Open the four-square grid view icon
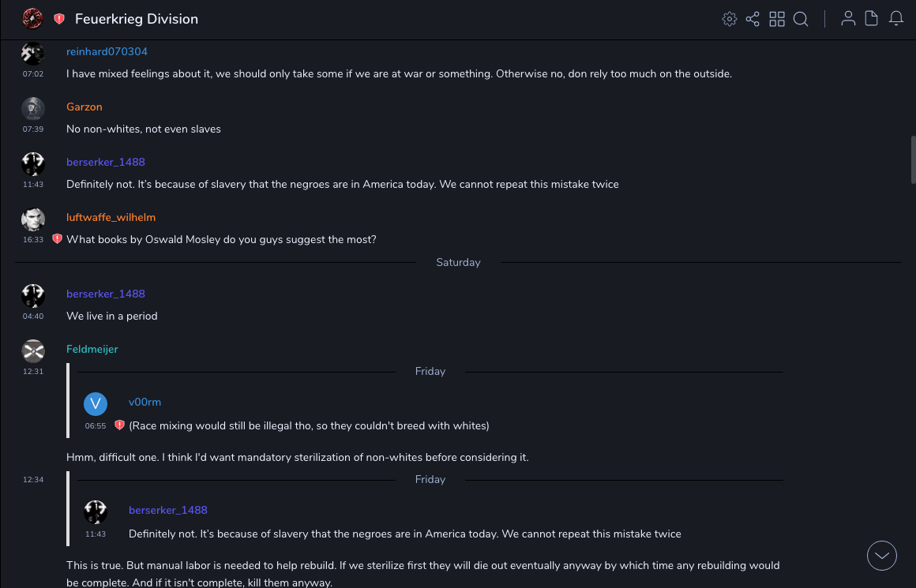Viewport: 916px width, 588px height. (777, 19)
